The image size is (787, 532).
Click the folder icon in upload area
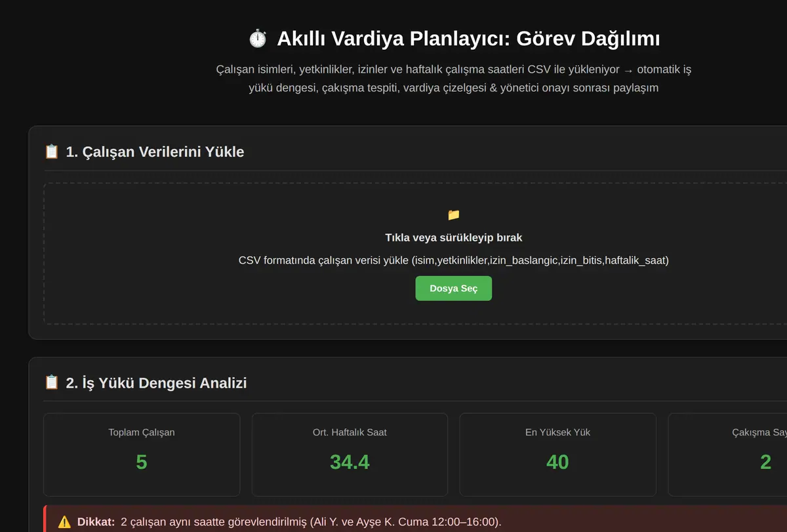click(453, 215)
